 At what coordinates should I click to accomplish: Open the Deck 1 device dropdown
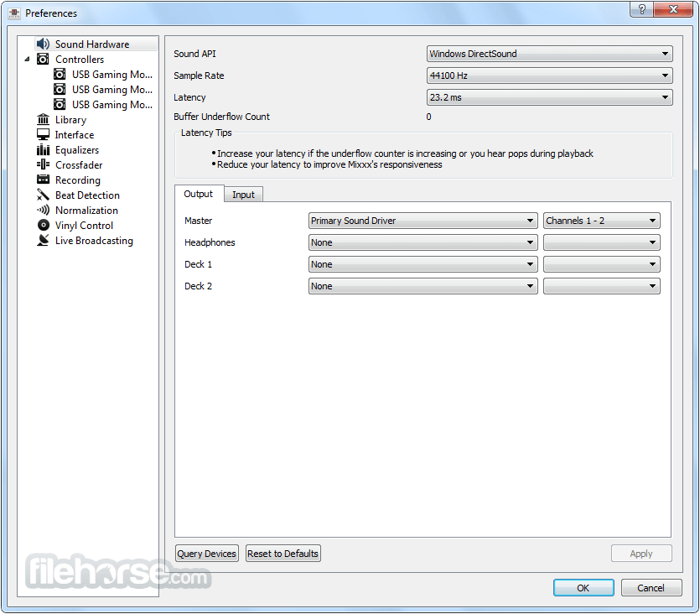click(423, 264)
